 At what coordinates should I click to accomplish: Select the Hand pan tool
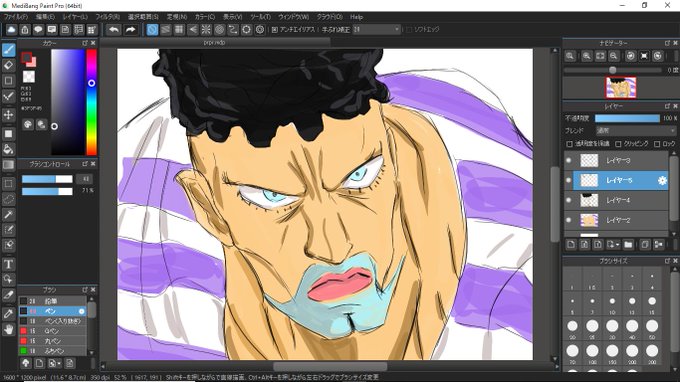coord(9,329)
